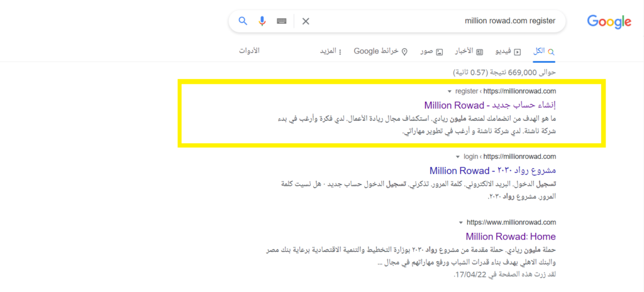Click the Google logo
The image size is (644, 292).
609,22
